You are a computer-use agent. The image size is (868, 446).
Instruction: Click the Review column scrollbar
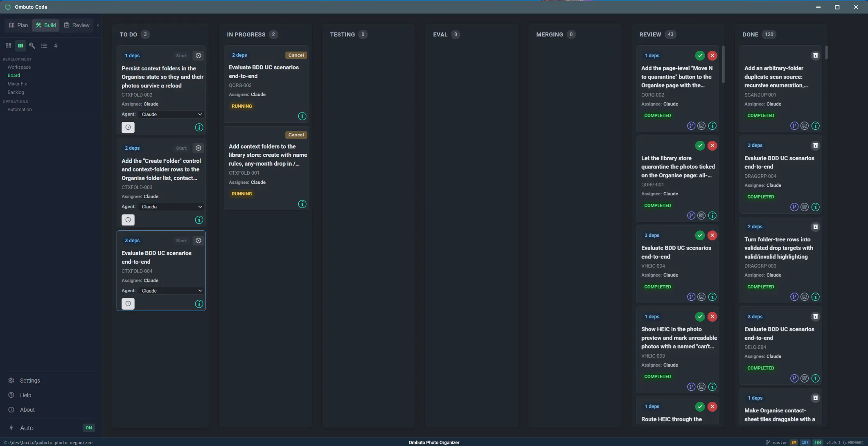[x=723, y=64]
